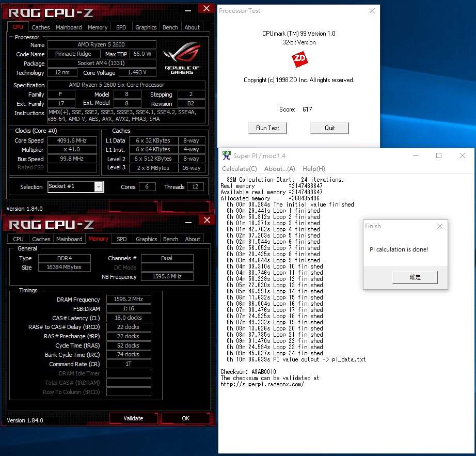Click the Checksum: A3AB0010 line
This screenshot has height=456, width=476.
coord(248,372)
